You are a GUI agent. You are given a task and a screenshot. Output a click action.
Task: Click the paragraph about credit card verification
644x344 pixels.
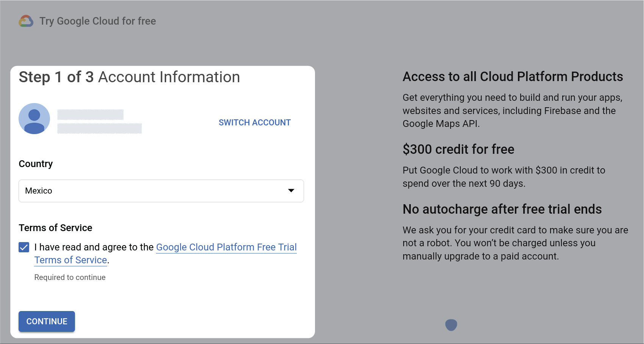tap(515, 243)
